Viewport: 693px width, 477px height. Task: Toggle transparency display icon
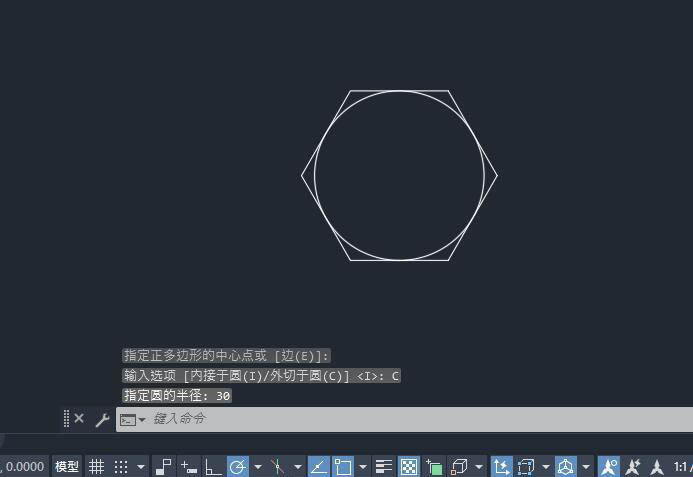pos(409,466)
